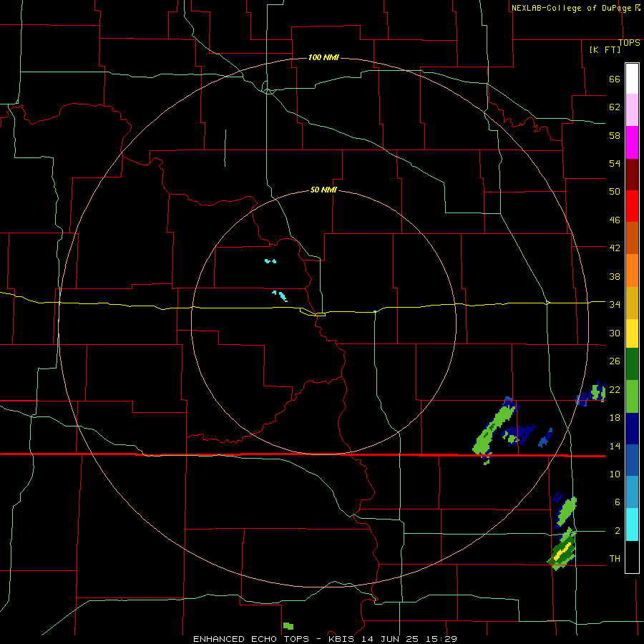Screen dimensions: 644x644
Task: Click the legend value 22
Action: [x=615, y=389]
